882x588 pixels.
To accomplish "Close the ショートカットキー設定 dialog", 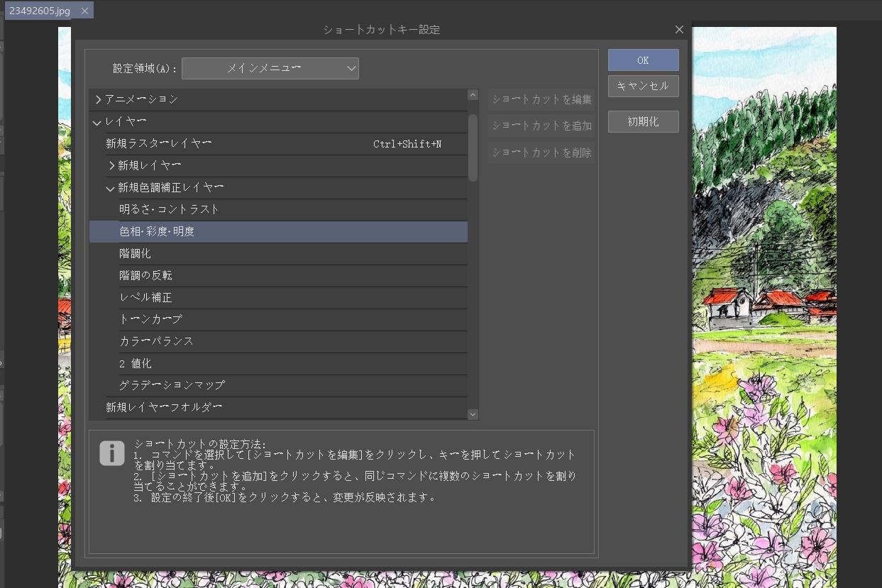I will point(679,29).
